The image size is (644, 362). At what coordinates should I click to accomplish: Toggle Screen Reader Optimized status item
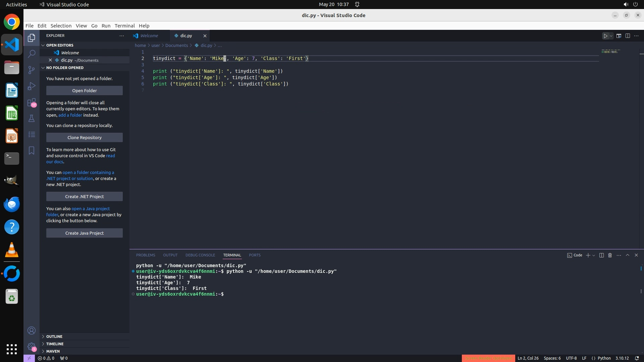[488, 358]
